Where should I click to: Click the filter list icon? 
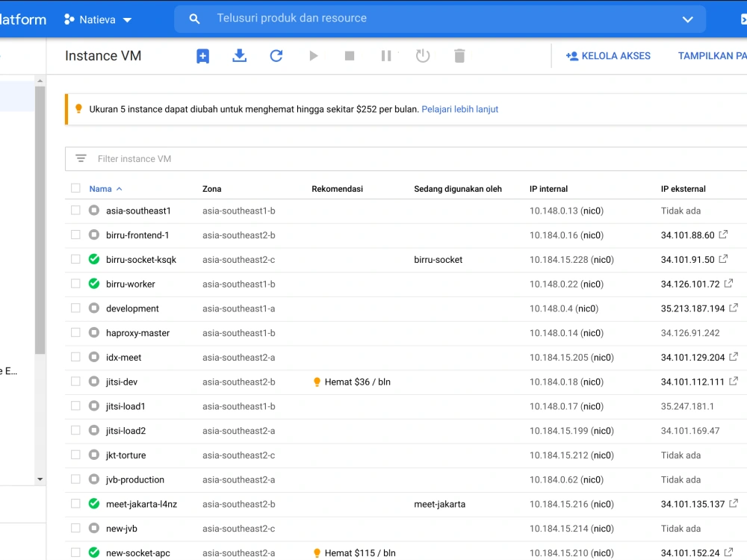[81, 158]
